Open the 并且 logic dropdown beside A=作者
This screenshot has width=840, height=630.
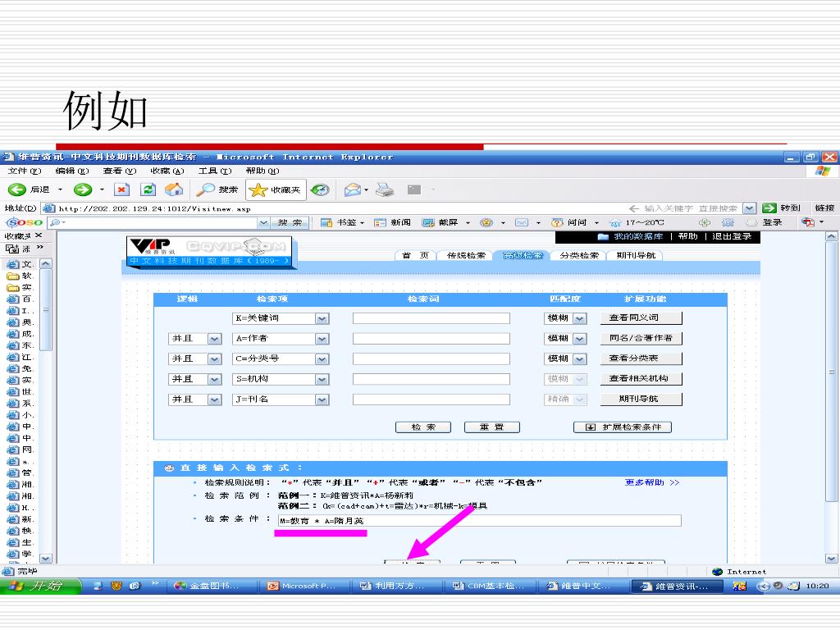coord(214,339)
